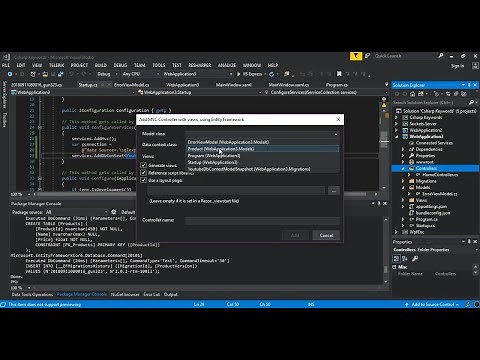Click the Package Manager Console vertical scrollbar

point(386,250)
